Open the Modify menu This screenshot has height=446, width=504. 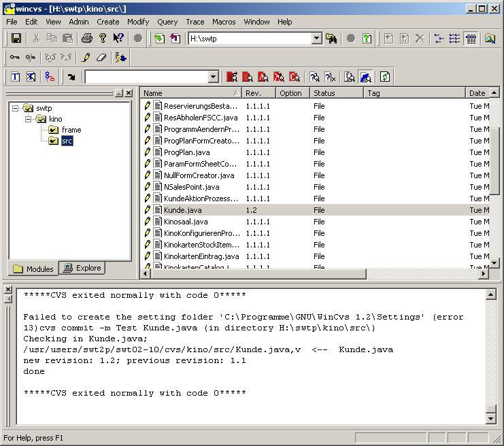coord(138,22)
